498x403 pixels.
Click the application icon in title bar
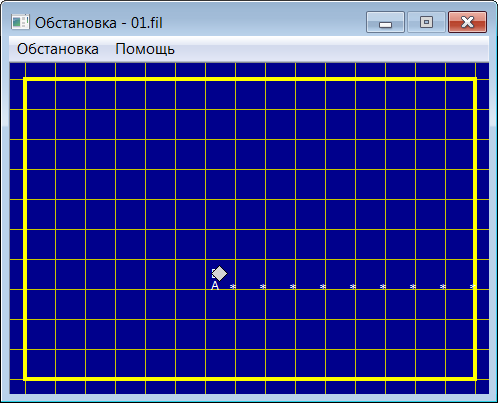[20, 22]
